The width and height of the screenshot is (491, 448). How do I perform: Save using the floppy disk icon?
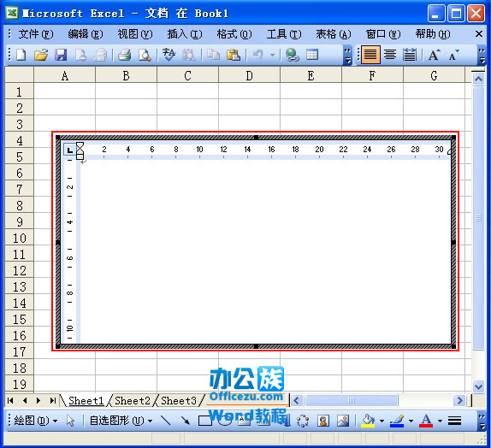tap(61, 55)
